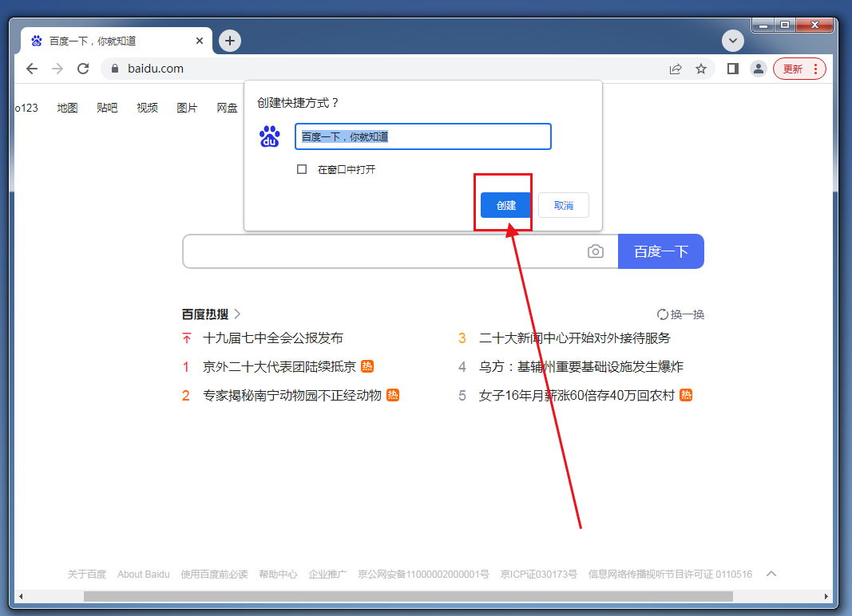Viewport: 852px width, 616px height.
Task: Select the 百度一下，你就知道 tab
Action: tap(117, 41)
